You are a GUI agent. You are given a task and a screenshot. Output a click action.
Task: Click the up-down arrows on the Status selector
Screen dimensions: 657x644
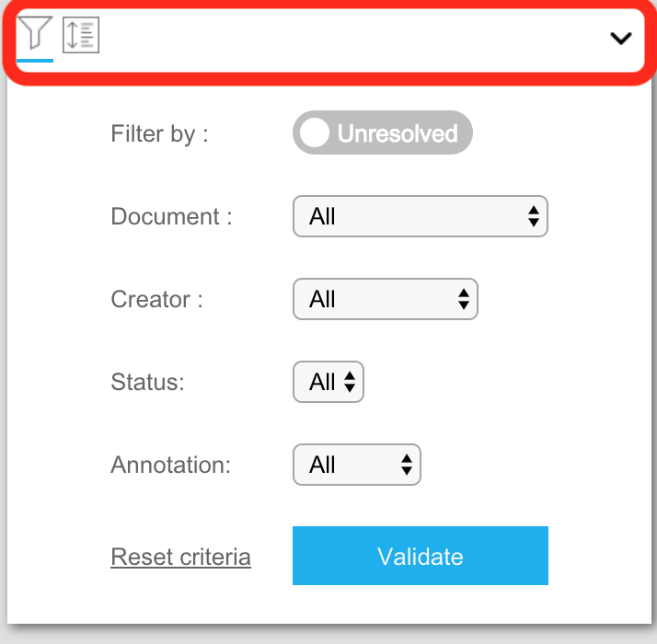point(350,382)
